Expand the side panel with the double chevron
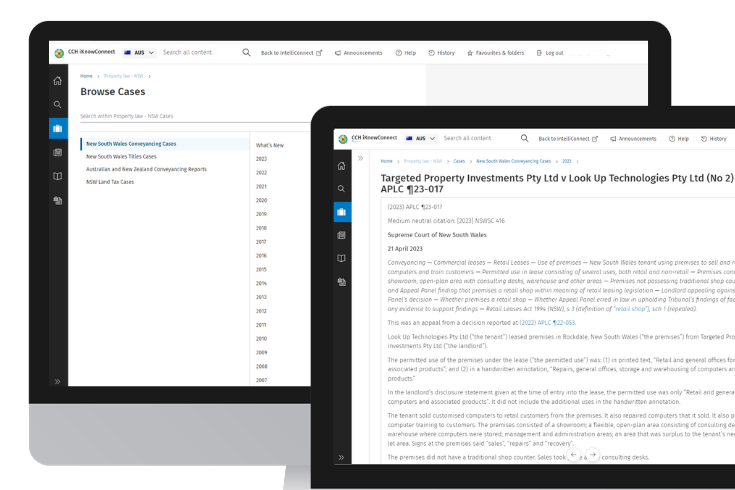Screen dimensions: 735x490 pos(360,160)
